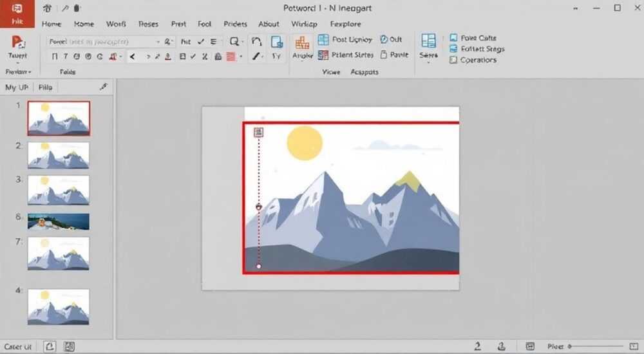Switch to the My UP panel tab
Viewport: 644px width, 354px height.
[17, 88]
